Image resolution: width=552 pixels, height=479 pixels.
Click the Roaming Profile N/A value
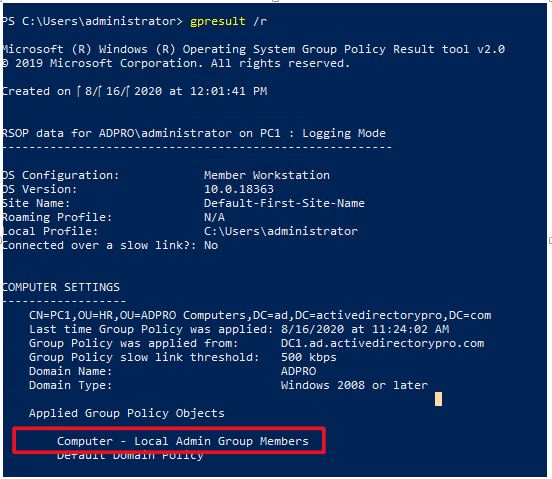(214, 217)
